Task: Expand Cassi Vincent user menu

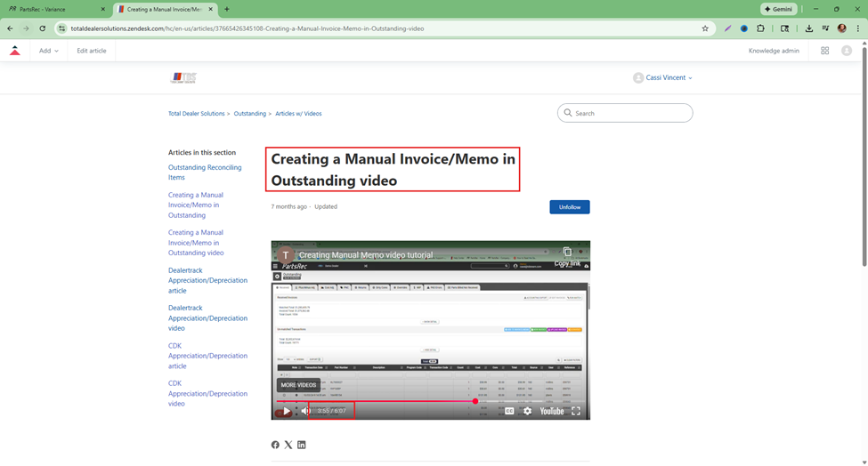Action: click(x=662, y=77)
